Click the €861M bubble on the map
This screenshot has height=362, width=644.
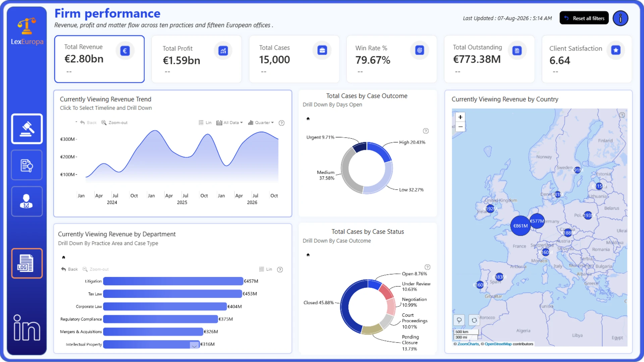520,226
